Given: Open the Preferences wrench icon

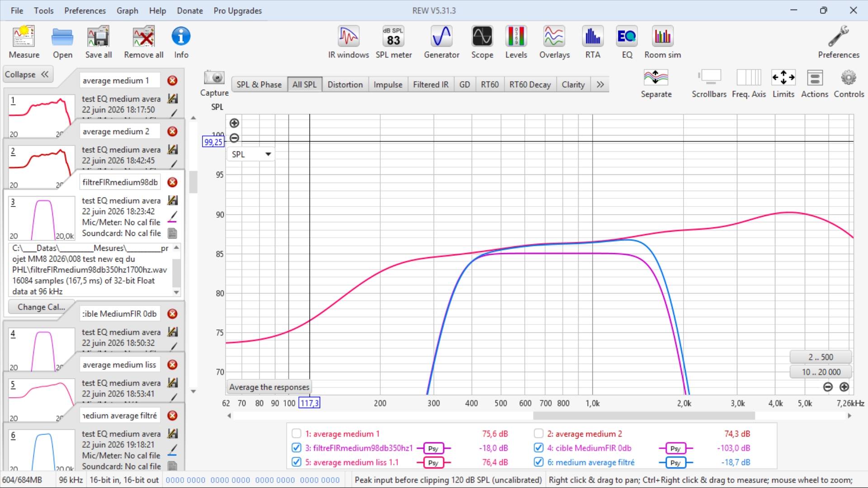Looking at the screenshot, I should pyautogui.click(x=839, y=42).
